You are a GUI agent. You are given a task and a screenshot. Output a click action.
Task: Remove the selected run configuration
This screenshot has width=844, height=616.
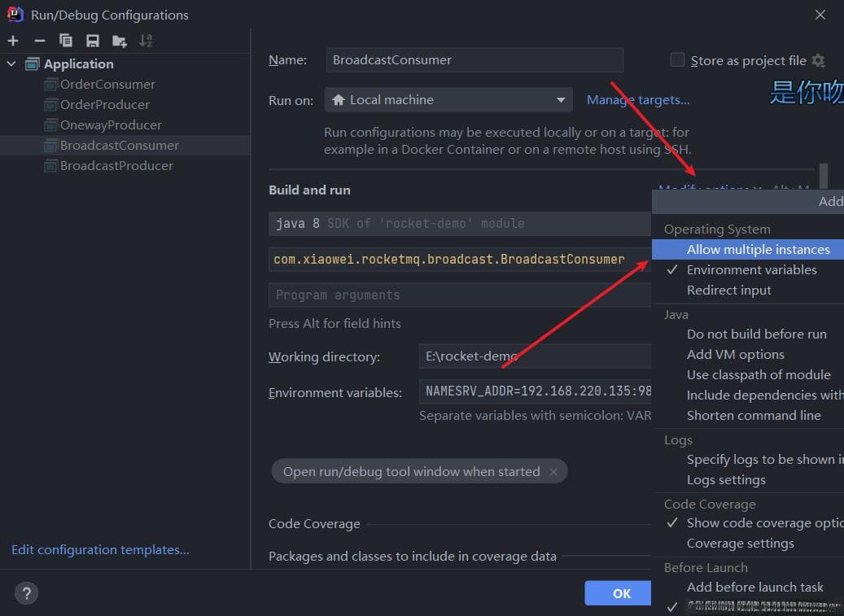[39, 41]
